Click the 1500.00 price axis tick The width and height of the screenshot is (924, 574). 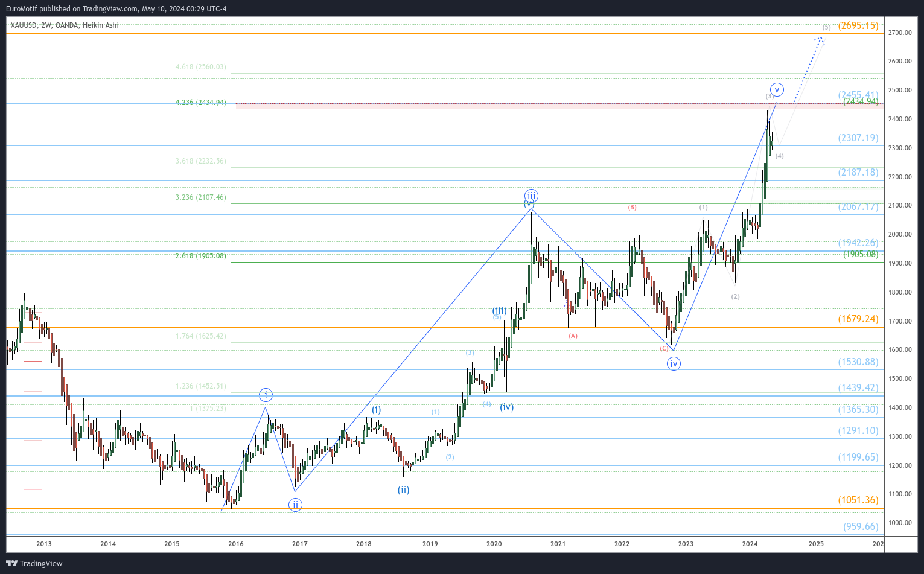pyautogui.click(x=900, y=379)
